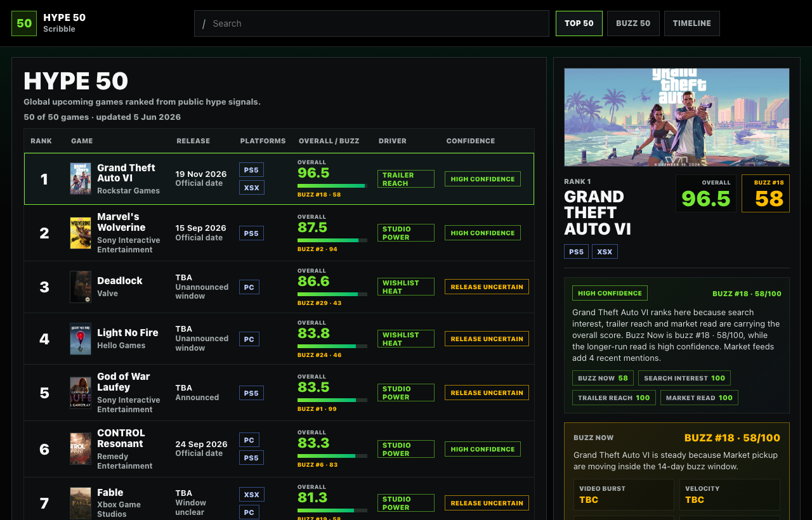Screen dimensions: 812x520
Task: Click WISHLIST HEAT tag in Deadlock row
Action: (x=406, y=287)
